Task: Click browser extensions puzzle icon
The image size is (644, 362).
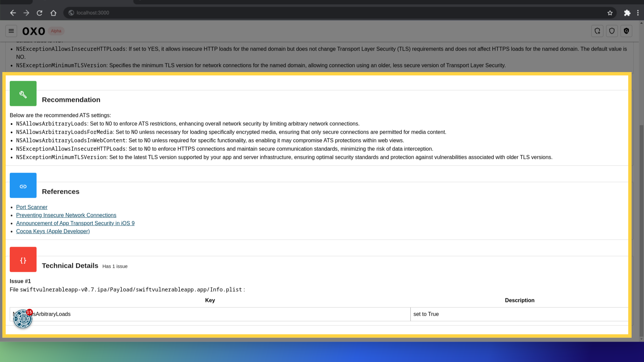Action: coord(627,12)
